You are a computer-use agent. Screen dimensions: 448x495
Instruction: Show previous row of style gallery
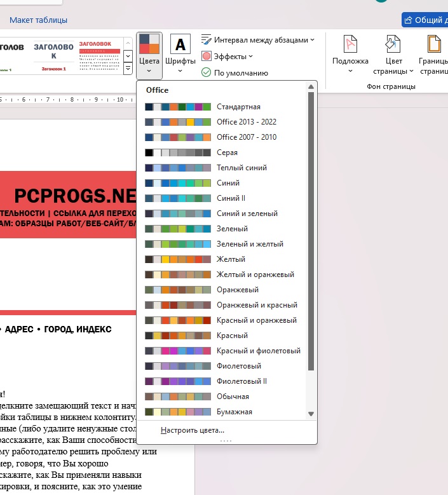click(x=128, y=44)
